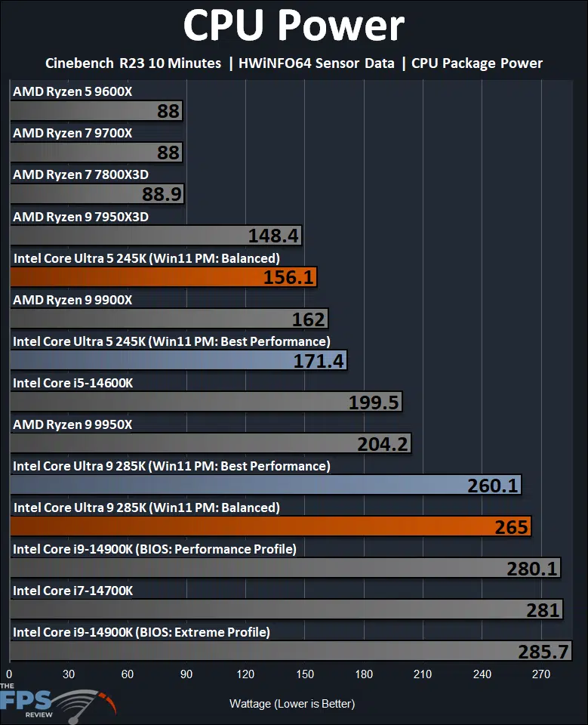Screen dimensions: 588x725
Task: Select the orange Ultra 9 285K Balanced bar
Action: click(x=270, y=526)
